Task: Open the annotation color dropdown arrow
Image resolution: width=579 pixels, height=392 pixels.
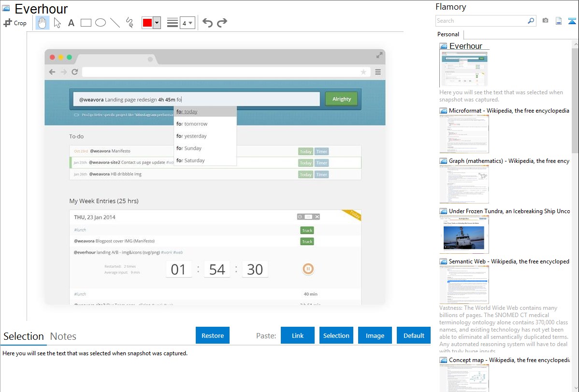Action: tap(157, 23)
